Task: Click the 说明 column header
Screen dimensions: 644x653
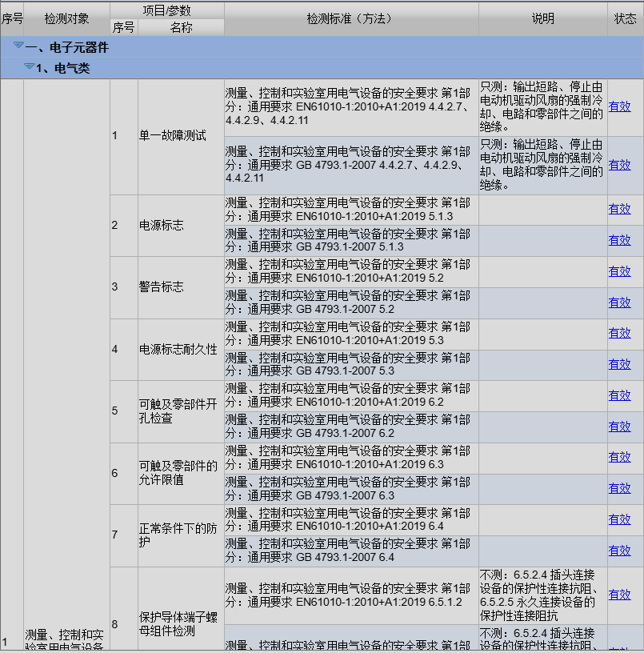Action: tap(542, 18)
